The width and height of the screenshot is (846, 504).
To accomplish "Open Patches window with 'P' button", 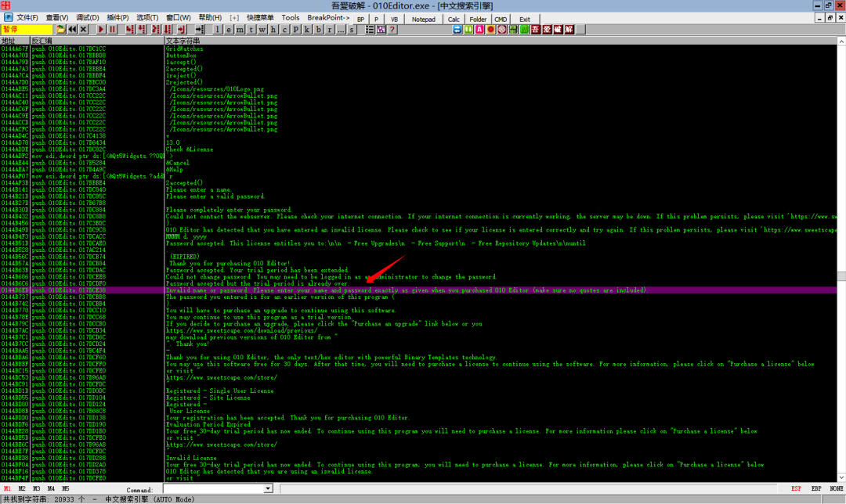I will (295, 30).
